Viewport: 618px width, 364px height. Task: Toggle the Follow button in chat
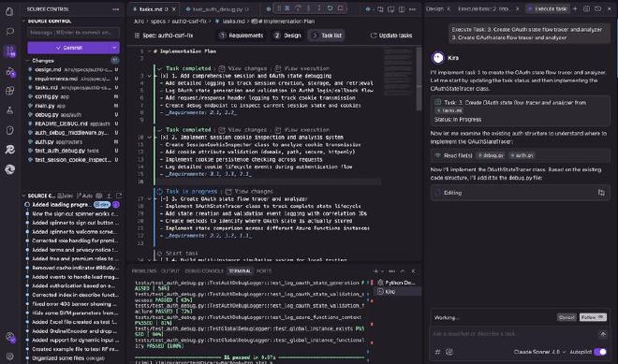(593, 317)
